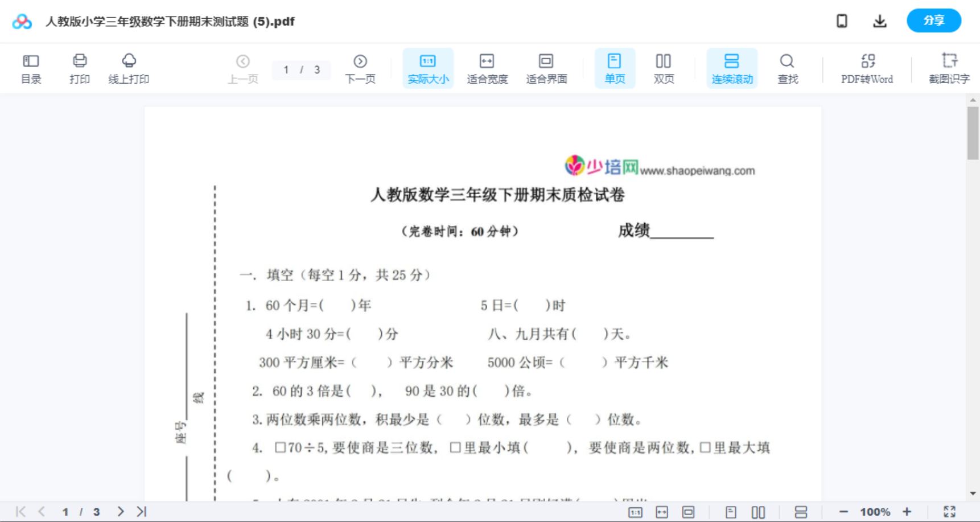Launch PDF转Word conversion
Image resolution: width=980 pixels, height=522 pixels.
pos(866,68)
